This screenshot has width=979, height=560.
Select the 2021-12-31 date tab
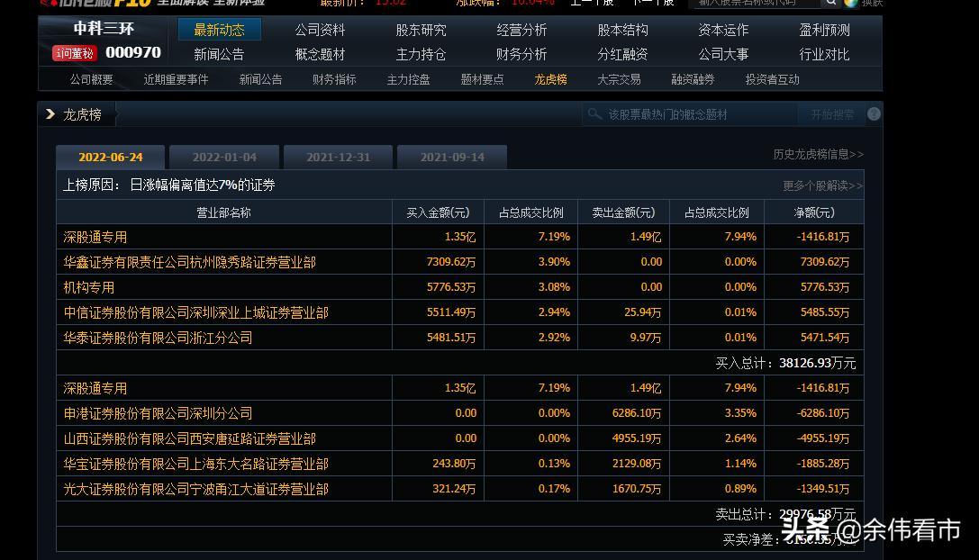pos(338,158)
